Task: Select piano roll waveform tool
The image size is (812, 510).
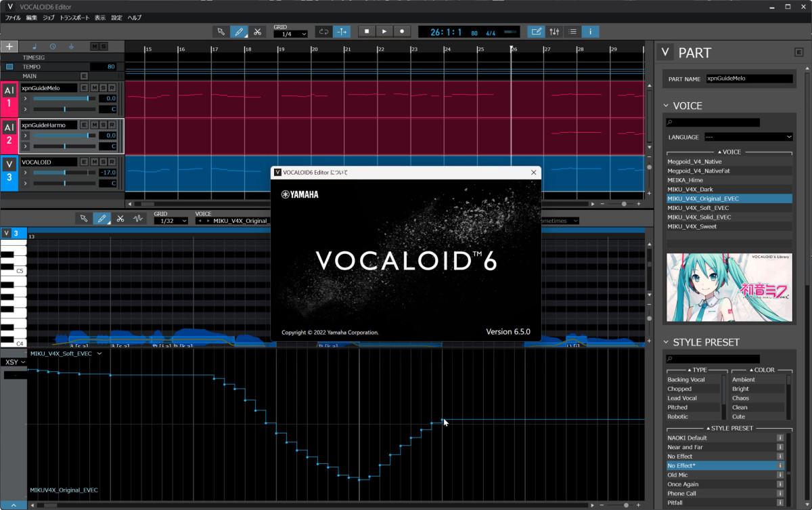Action: coord(139,218)
